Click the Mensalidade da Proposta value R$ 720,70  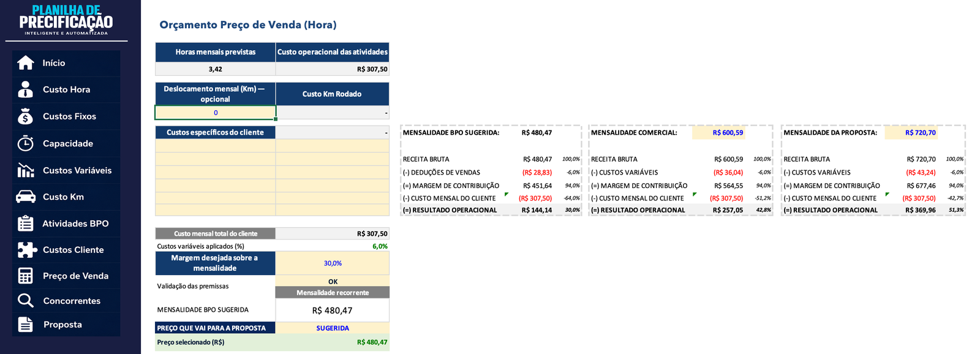coord(921,133)
